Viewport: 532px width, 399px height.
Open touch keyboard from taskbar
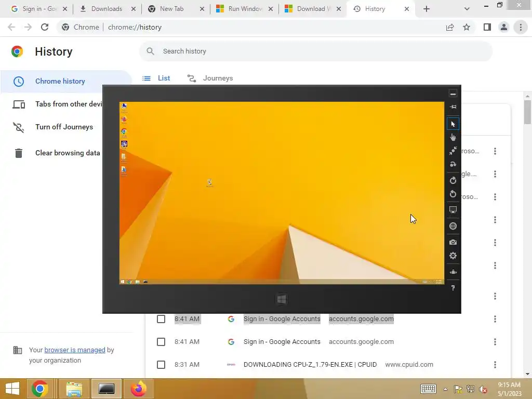coord(428,389)
